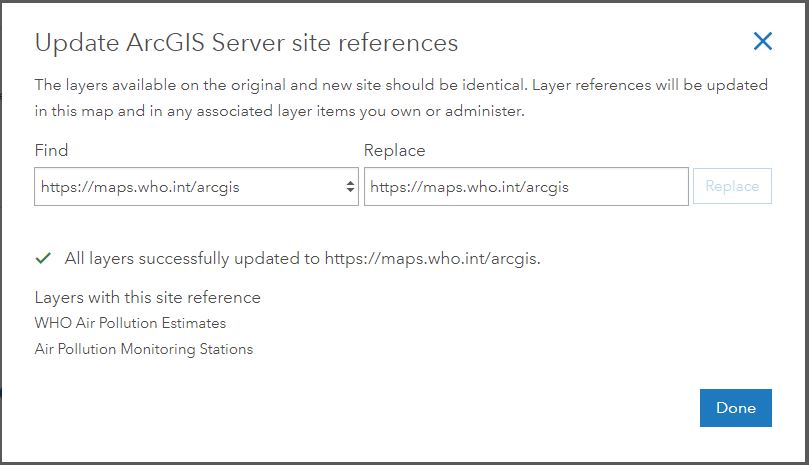
Task: Select the WHO Air Pollution Estimates layer
Action: tap(130, 323)
